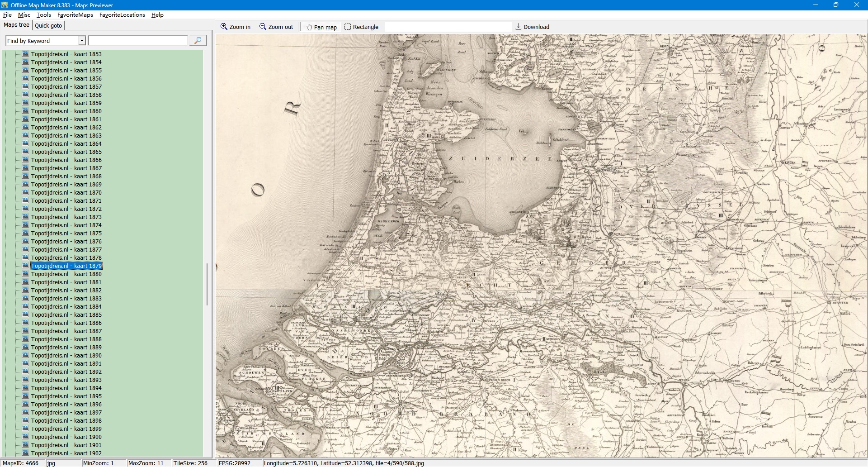The width and height of the screenshot is (868, 467).
Task: Open the File menu
Action: click(x=7, y=15)
